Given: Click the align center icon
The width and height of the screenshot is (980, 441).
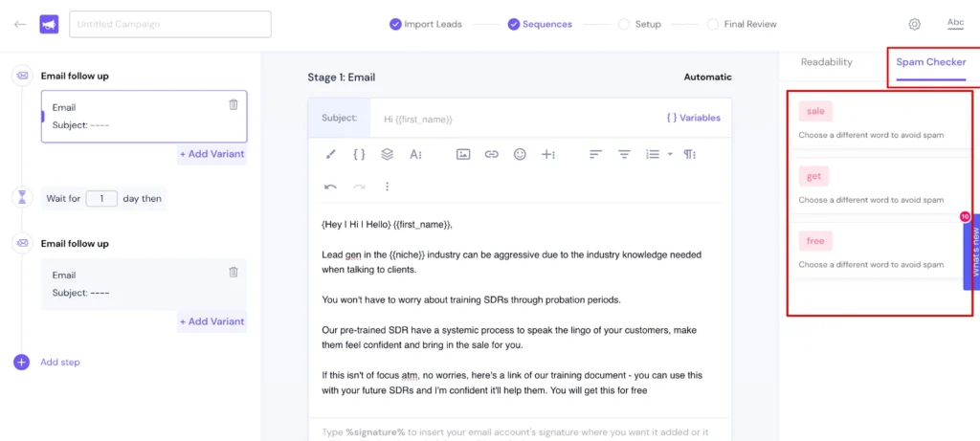Looking at the screenshot, I should coord(624,154).
